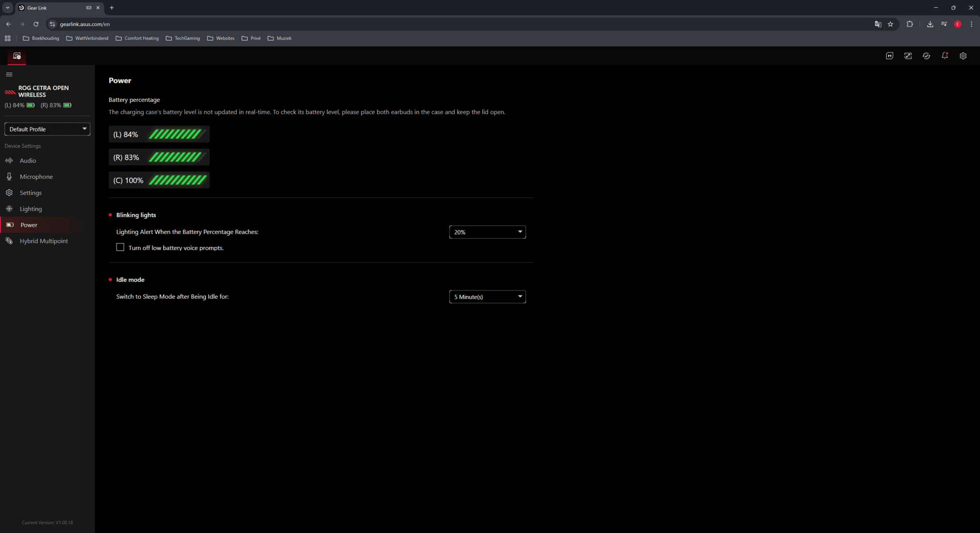Open Chrome extensions puzzle icon
Image resolution: width=980 pixels, height=533 pixels.
(x=909, y=24)
